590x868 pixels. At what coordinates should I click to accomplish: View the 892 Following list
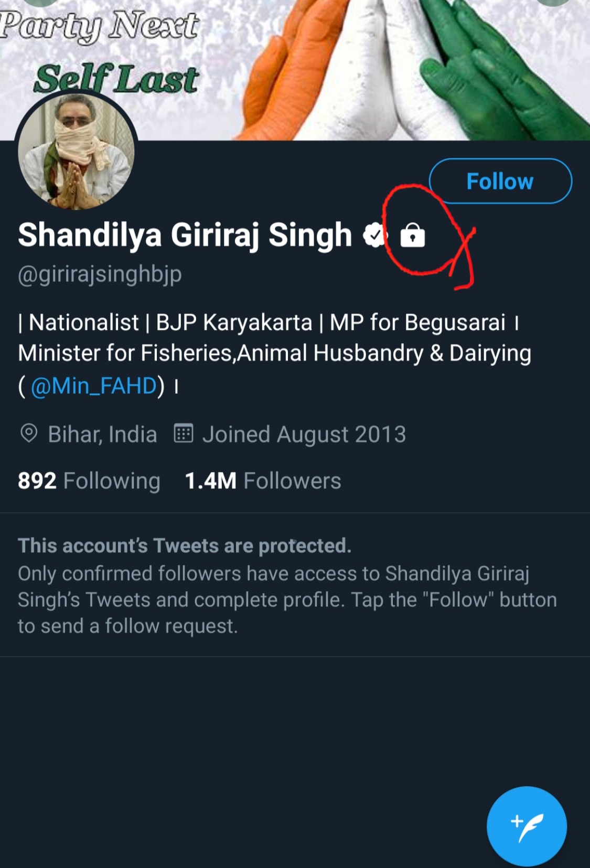[89, 481]
